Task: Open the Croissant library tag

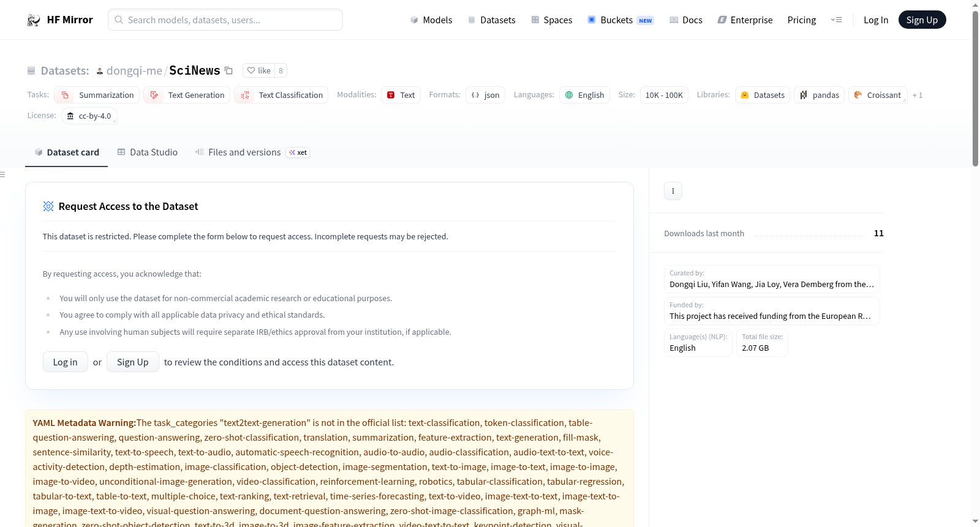Action: point(878,95)
